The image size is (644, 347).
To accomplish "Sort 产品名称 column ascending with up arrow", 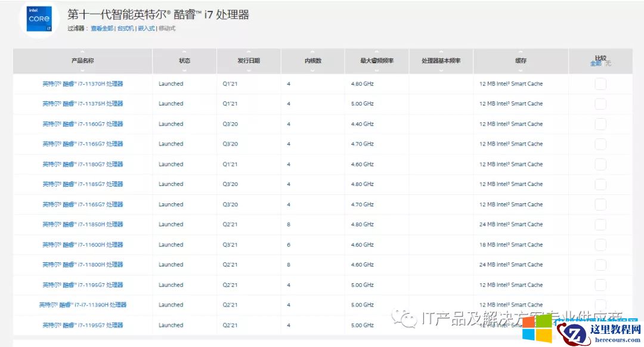I will coord(82,52).
